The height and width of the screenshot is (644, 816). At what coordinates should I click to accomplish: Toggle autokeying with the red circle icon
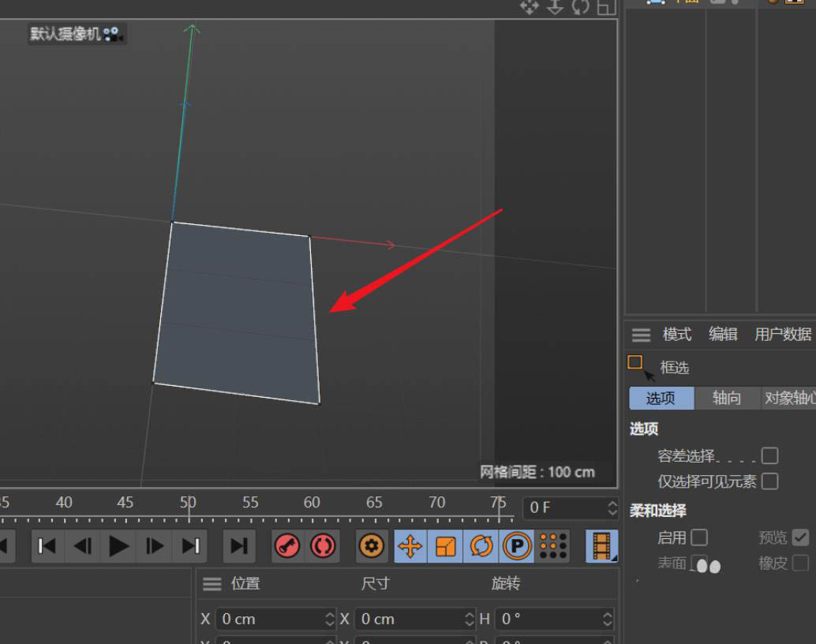click(x=322, y=545)
